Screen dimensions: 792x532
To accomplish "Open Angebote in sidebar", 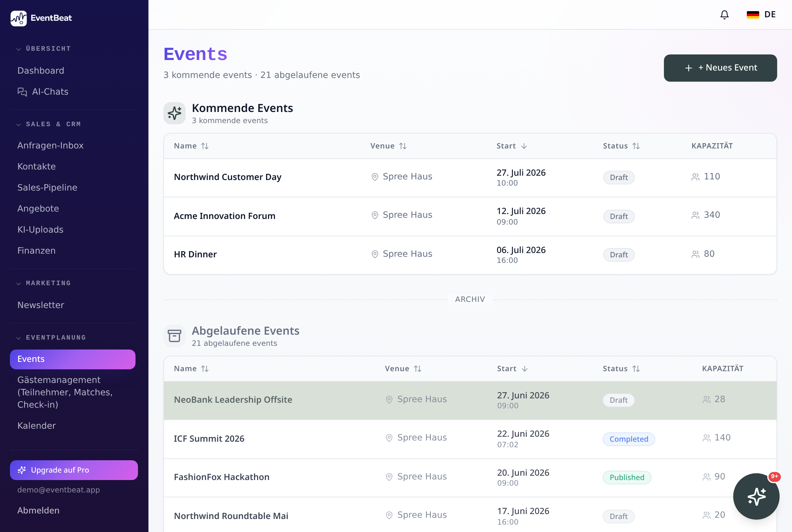I will 38,209.
